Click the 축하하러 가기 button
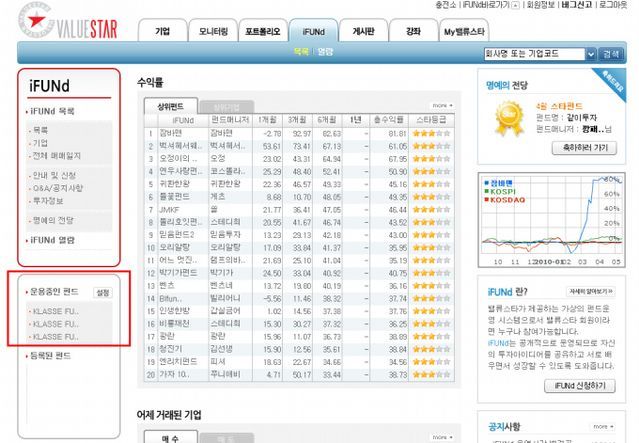This screenshot has width=639, height=443. click(584, 148)
